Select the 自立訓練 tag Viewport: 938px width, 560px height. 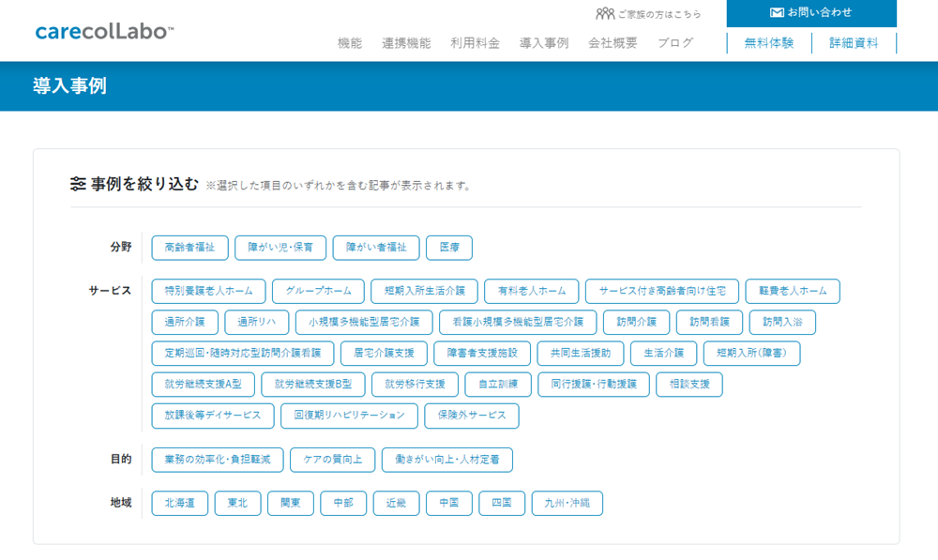coord(498,385)
